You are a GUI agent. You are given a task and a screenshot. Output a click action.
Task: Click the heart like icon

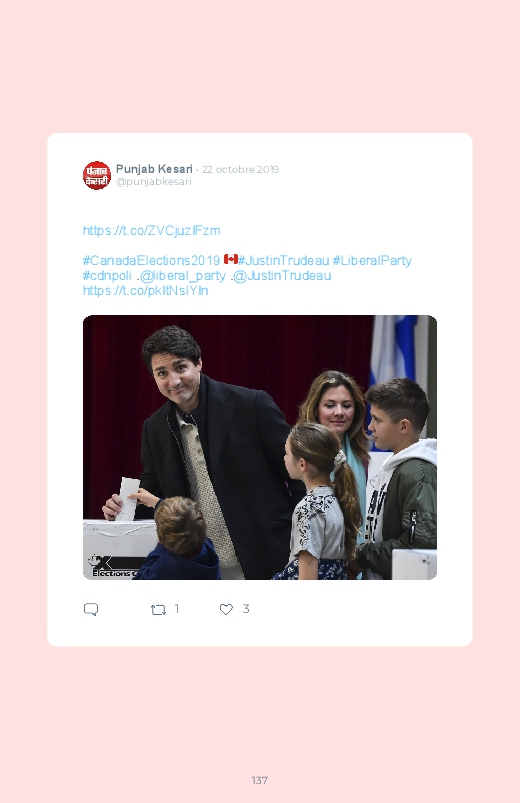pos(226,609)
